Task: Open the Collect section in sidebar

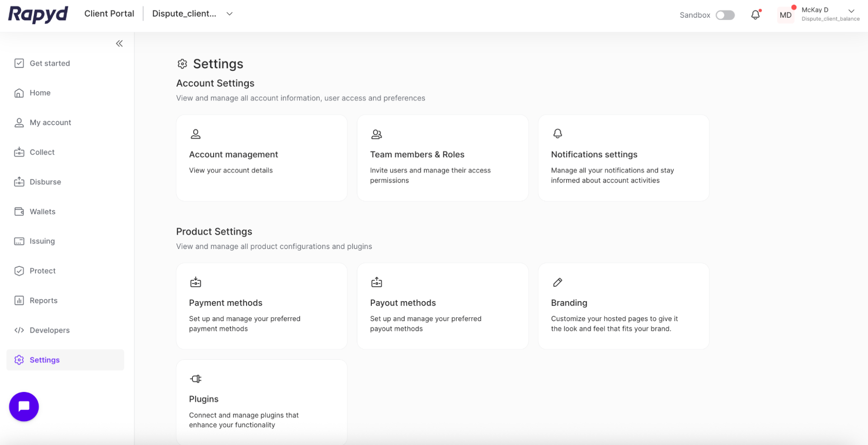Action: pos(42,152)
